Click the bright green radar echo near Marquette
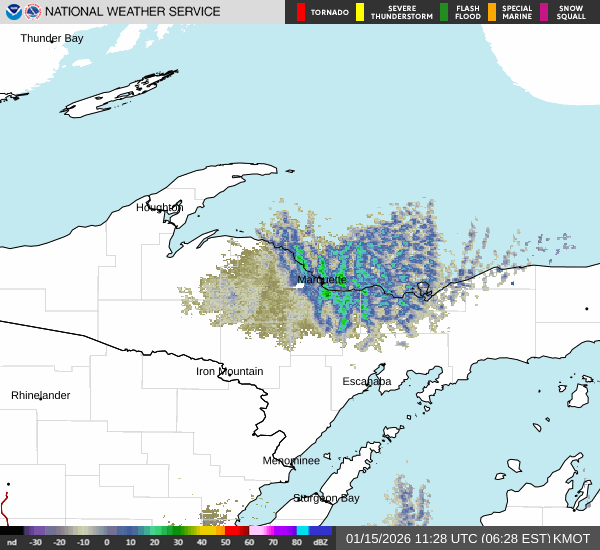 (341, 299)
